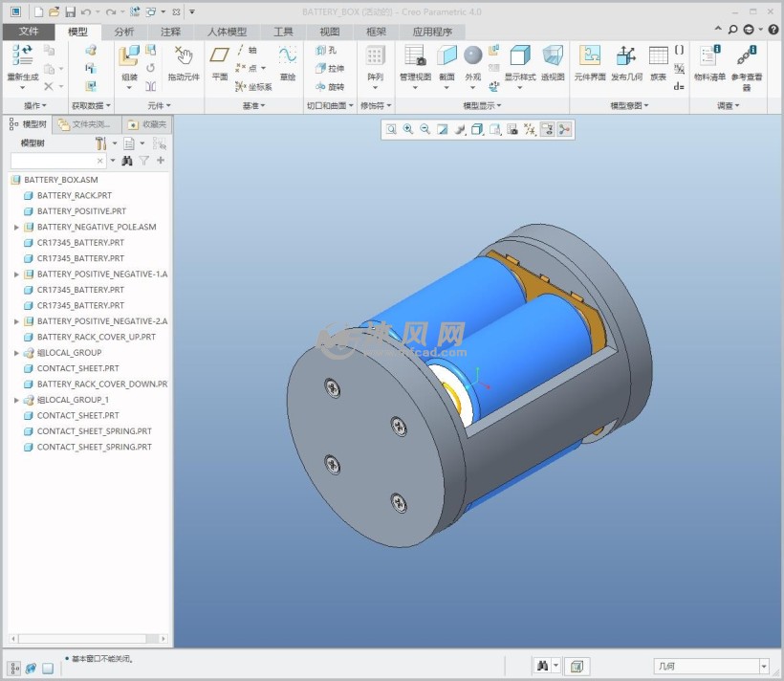The height and width of the screenshot is (681, 784).
Task: Click the Pattern (阵列) icon
Action: (x=375, y=55)
